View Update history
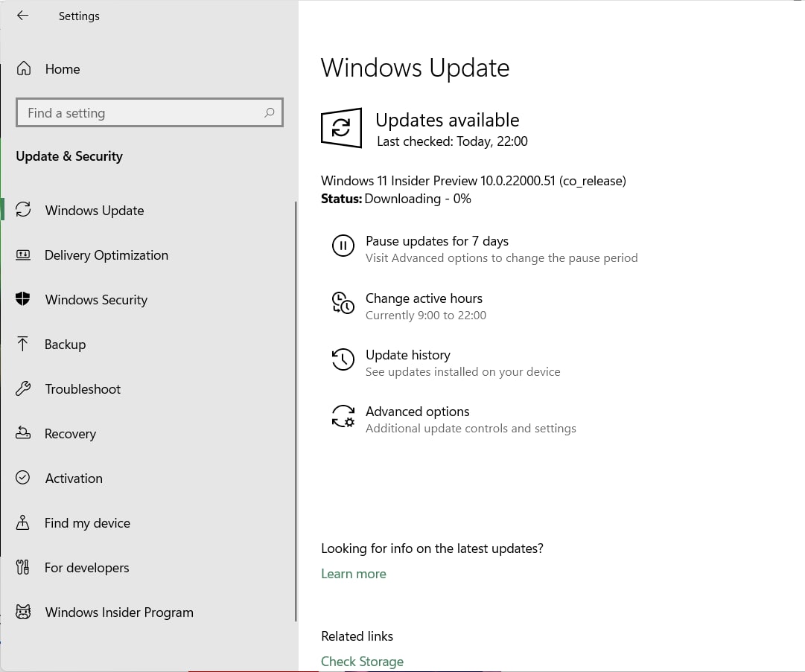The height and width of the screenshot is (672, 805). tap(407, 355)
